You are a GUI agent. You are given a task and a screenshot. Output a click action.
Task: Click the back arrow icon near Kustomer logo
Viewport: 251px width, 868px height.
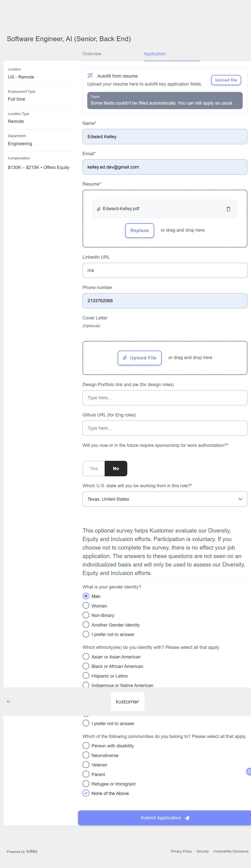pos(9,701)
